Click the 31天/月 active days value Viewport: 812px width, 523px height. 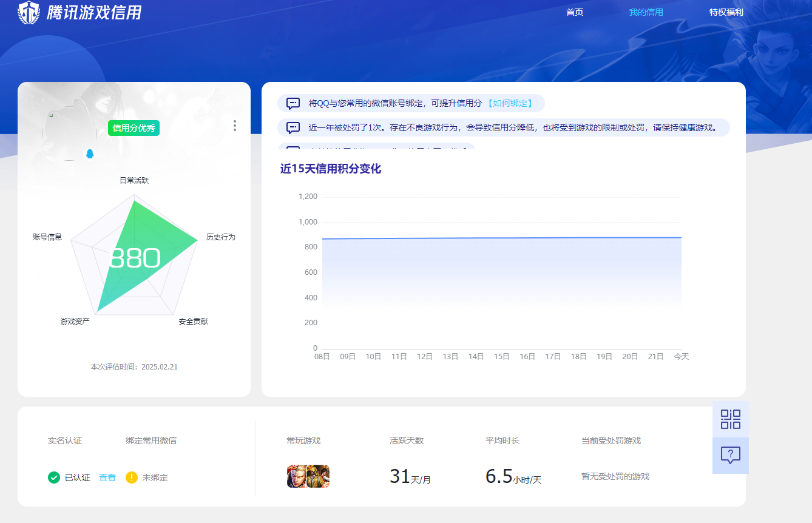point(410,477)
